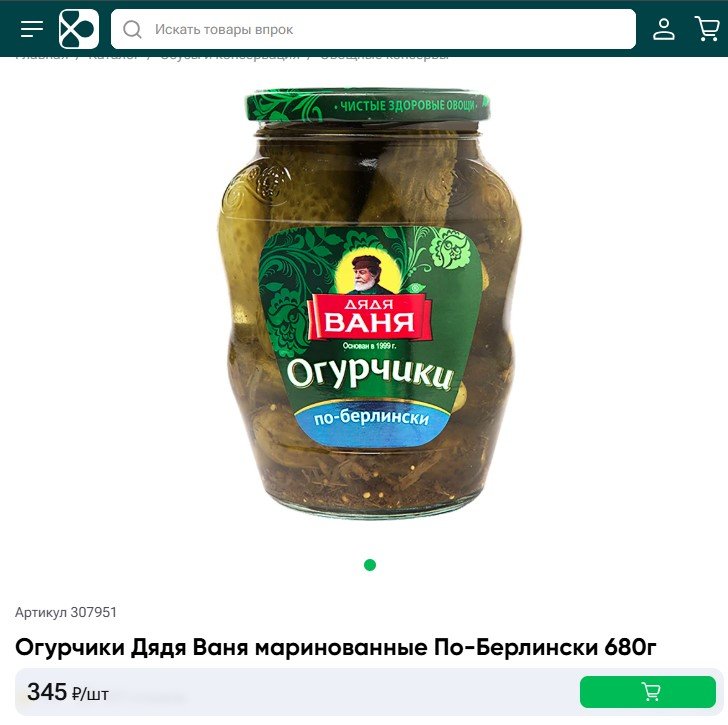Image resolution: width=728 pixels, height=725 pixels.
Task: Open the pickles jar product photo
Action: pos(369,304)
